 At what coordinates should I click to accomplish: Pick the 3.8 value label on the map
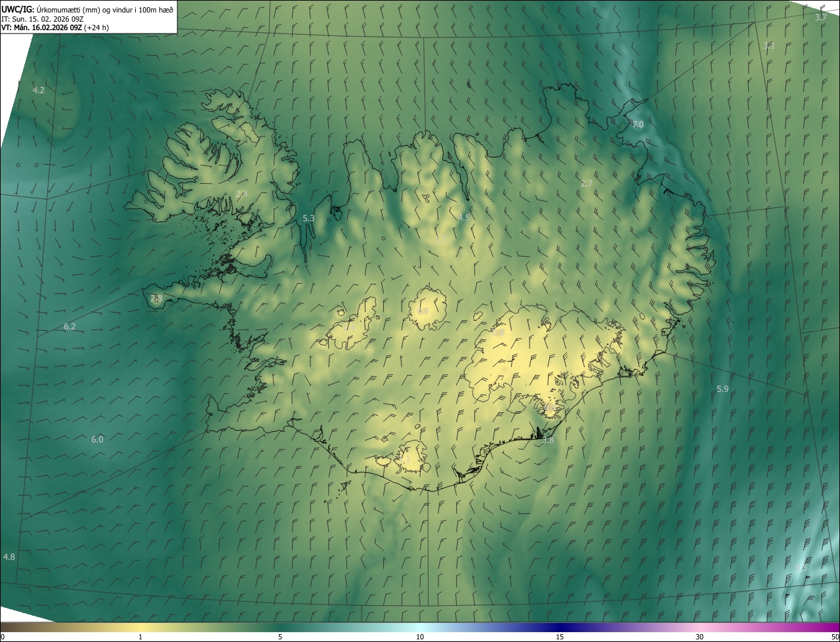point(548,440)
